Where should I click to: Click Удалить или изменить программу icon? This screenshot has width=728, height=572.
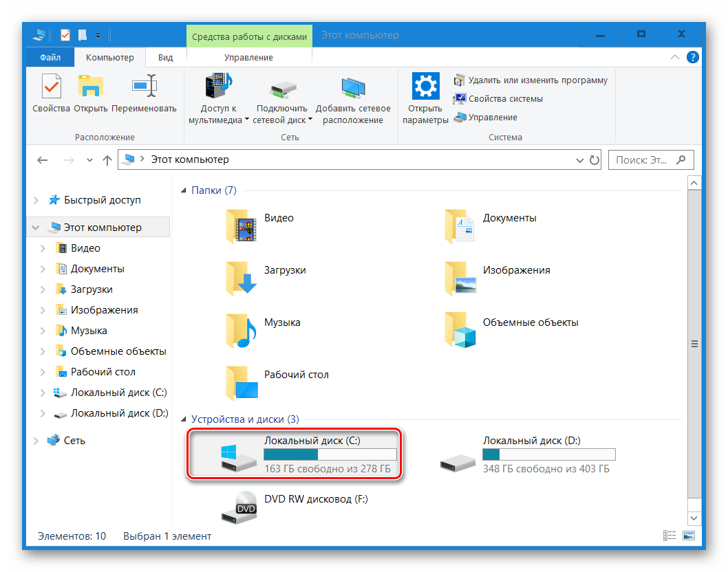pos(459,80)
